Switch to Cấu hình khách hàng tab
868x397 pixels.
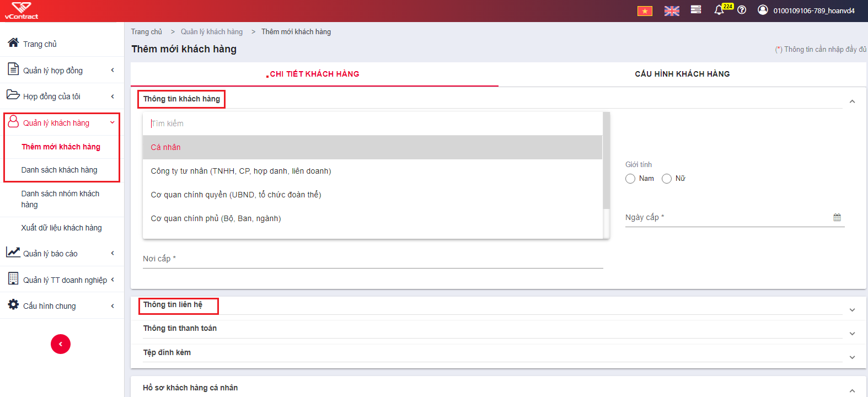pyautogui.click(x=682, y=74)
